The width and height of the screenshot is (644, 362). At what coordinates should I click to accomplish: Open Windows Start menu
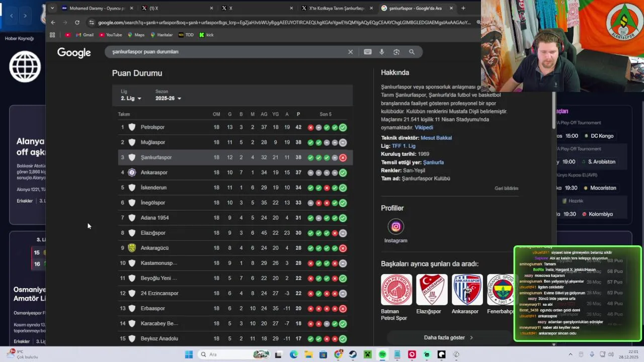tap(189, 354)
